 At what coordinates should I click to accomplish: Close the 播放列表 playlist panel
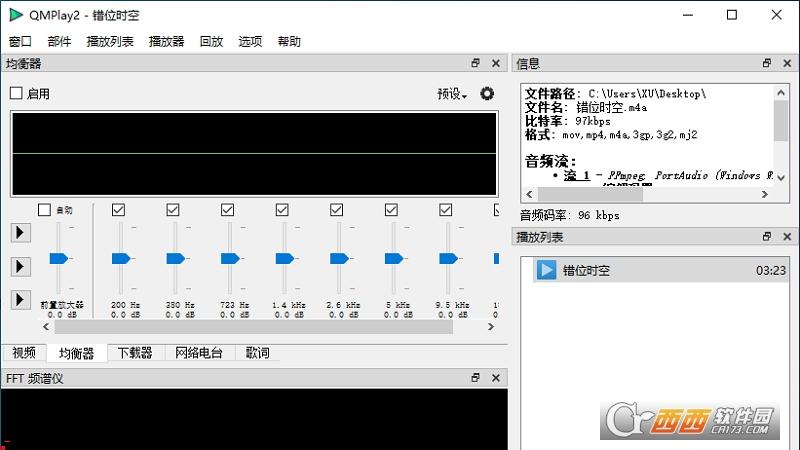tap(787, 237)
